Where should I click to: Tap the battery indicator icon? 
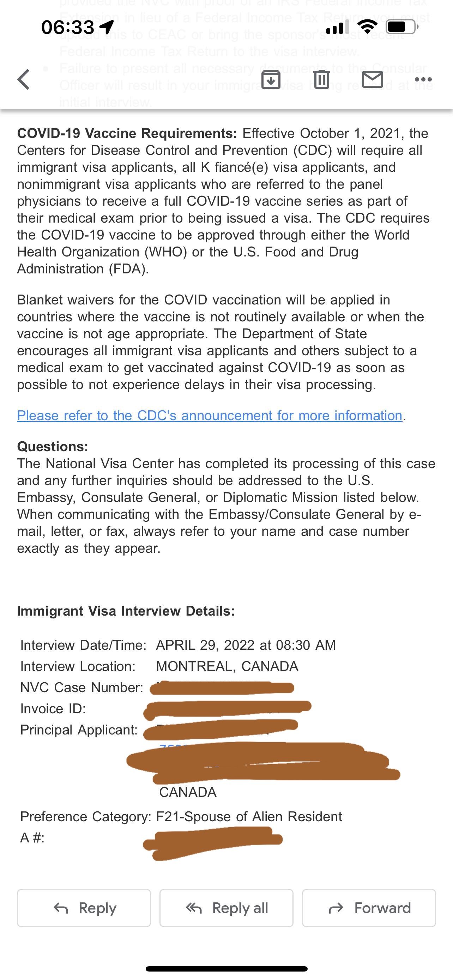pyautogui.click(x=401, y=26)
